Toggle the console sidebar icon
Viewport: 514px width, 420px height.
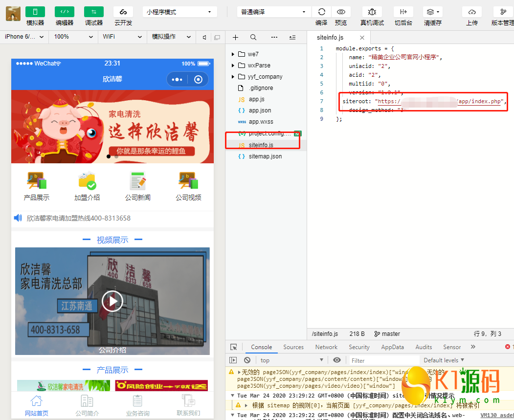(233, 360)
